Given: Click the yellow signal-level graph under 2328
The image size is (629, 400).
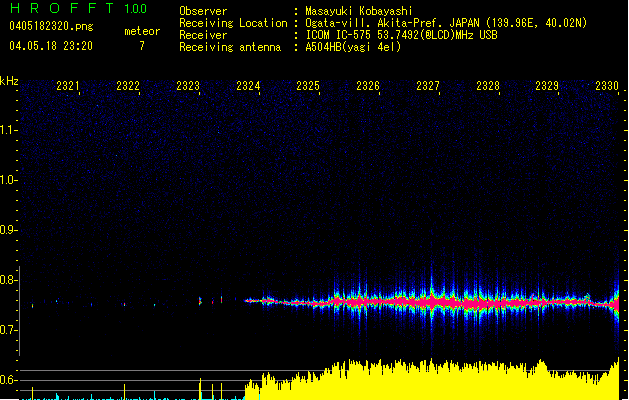Looking at the screenshot, I should (488, 383).
